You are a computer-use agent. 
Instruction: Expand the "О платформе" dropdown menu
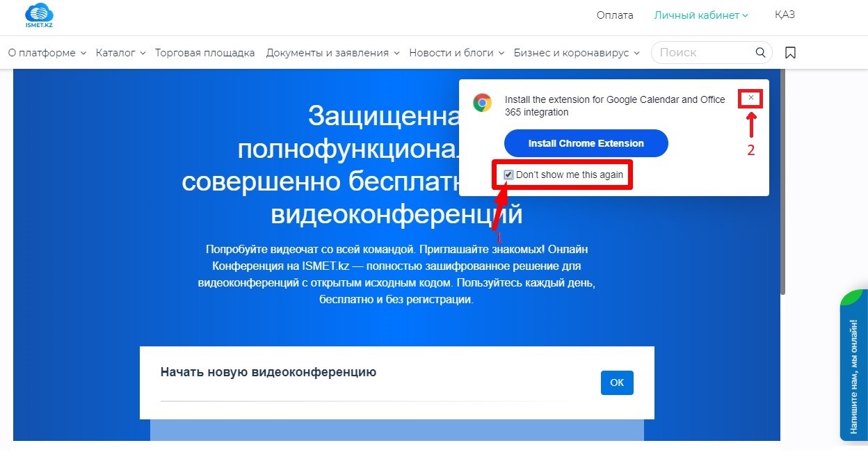[x=47, y=53]
